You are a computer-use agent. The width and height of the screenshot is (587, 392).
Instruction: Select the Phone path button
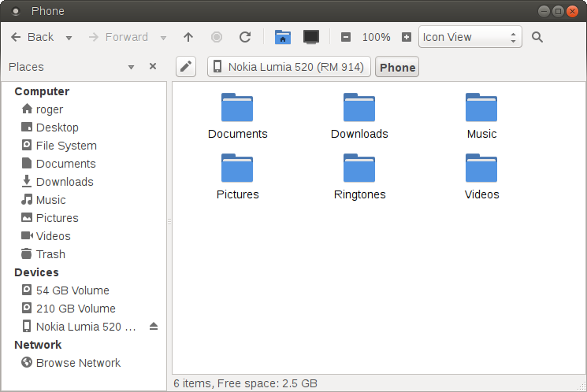pos(397,67)
